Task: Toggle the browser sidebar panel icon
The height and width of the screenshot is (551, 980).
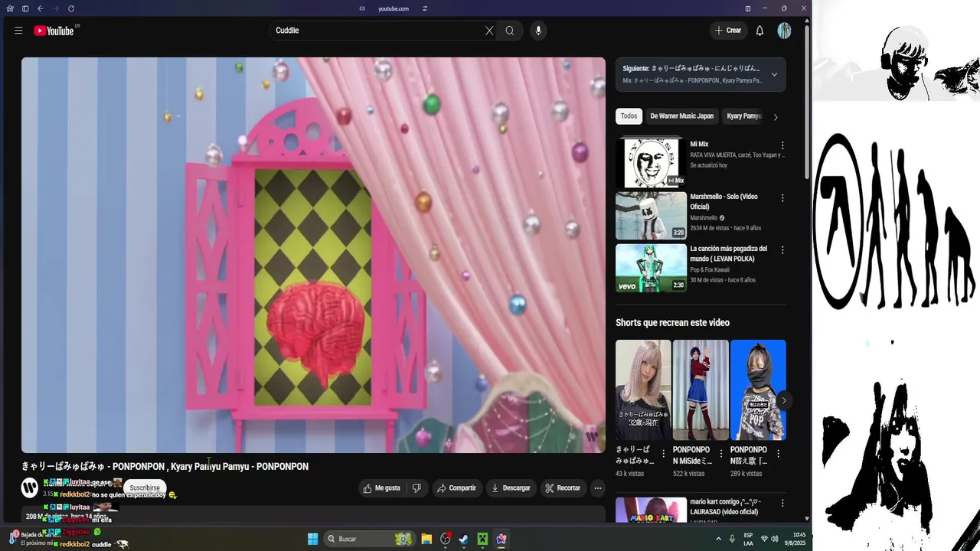Action: 25,8
